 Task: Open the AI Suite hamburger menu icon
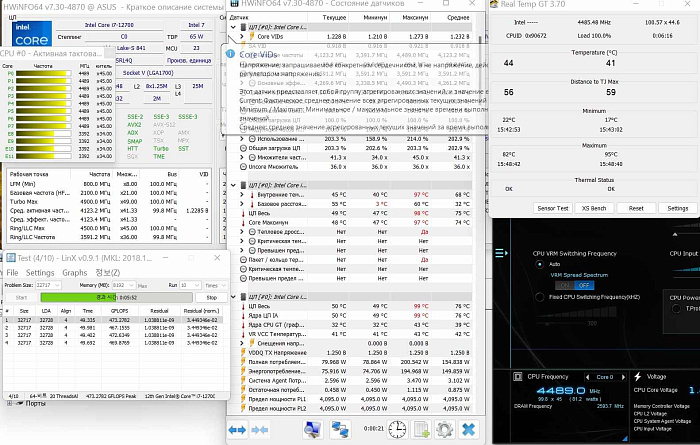[501, 253]
